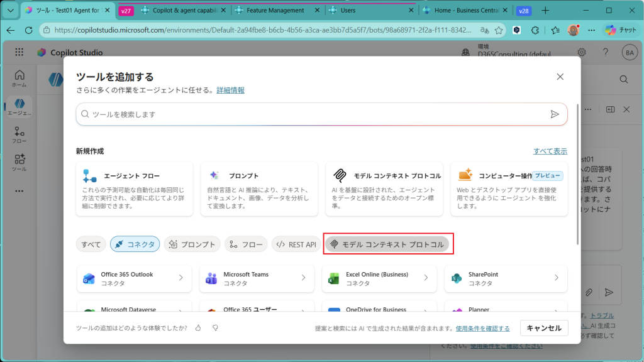Screen dimensions: 644x362
Task: Click the すべて表示 link
Action: [550, 151]
